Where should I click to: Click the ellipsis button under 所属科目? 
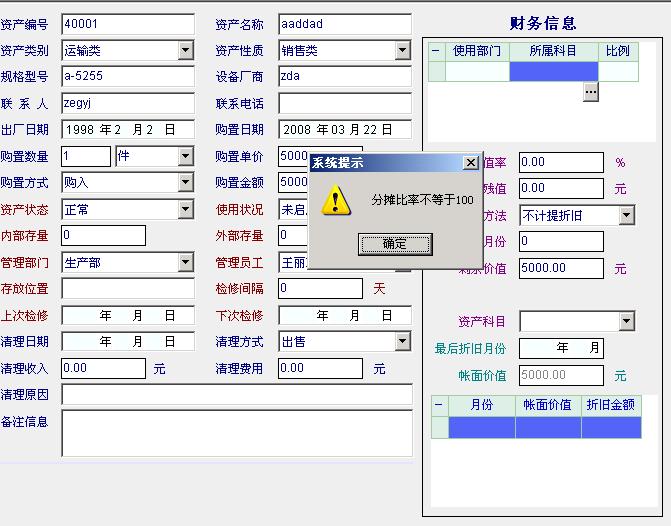click(590, 91)
